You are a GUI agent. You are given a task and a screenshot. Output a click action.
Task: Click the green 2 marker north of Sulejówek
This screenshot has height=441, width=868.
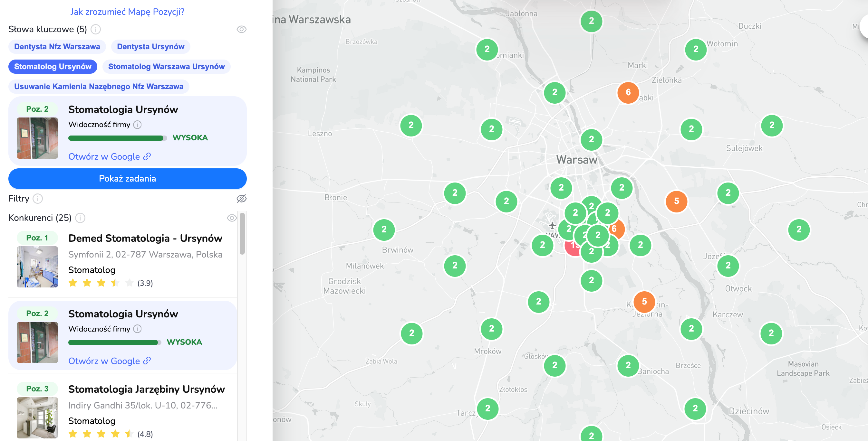772,125
